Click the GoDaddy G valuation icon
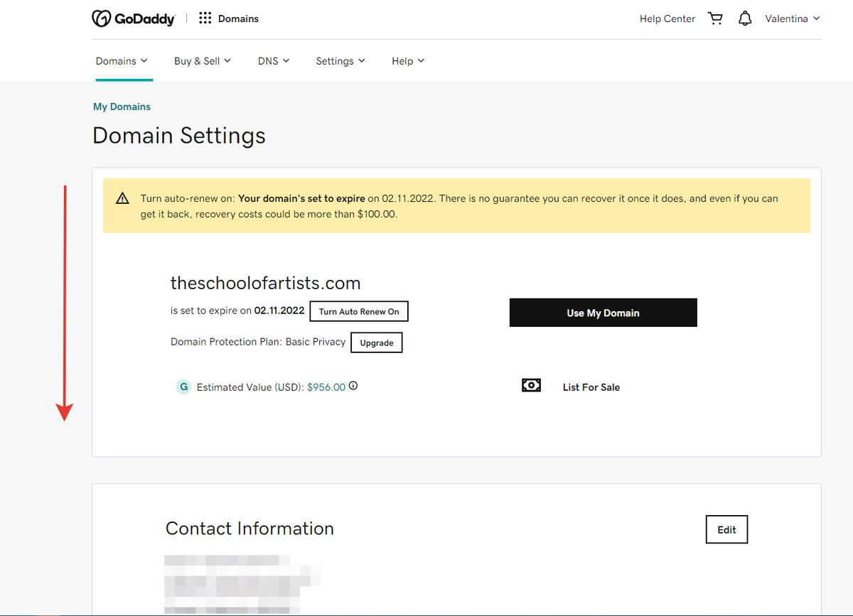The height and width of the screenshot is (616, 853). tap(183, 387)
